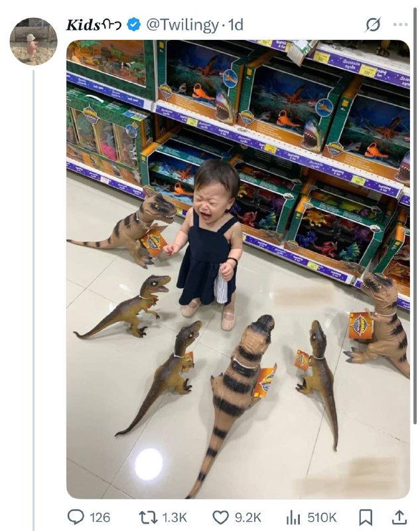Bookmark this post
Image resolution: width=420 pixels, height=531 pixels.
[x=366, y=518]
